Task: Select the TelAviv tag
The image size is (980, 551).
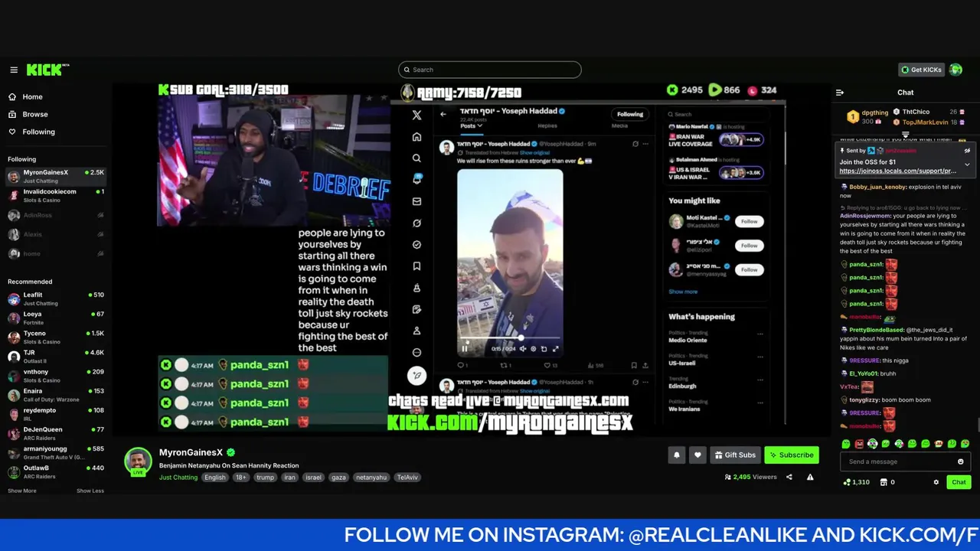Action: click(407, 478)
